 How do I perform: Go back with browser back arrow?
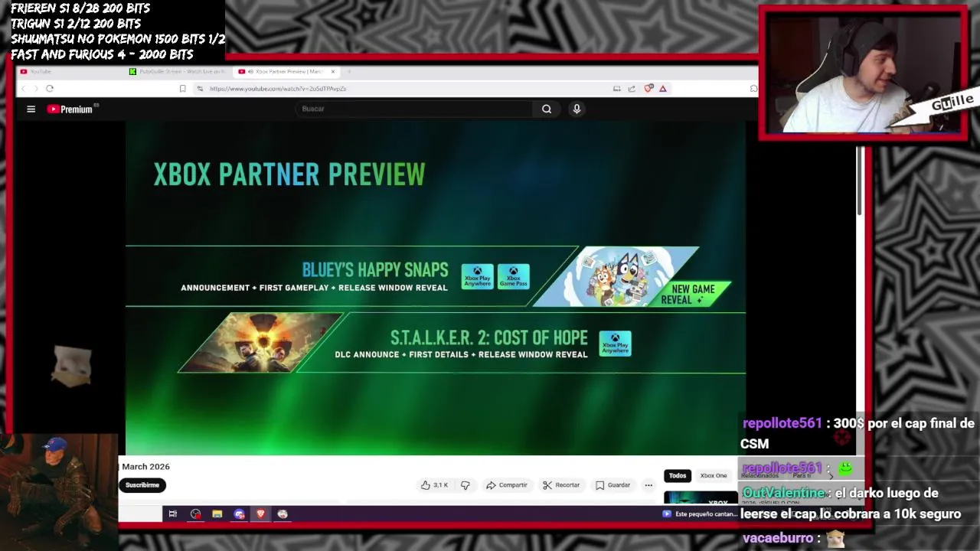24,89
